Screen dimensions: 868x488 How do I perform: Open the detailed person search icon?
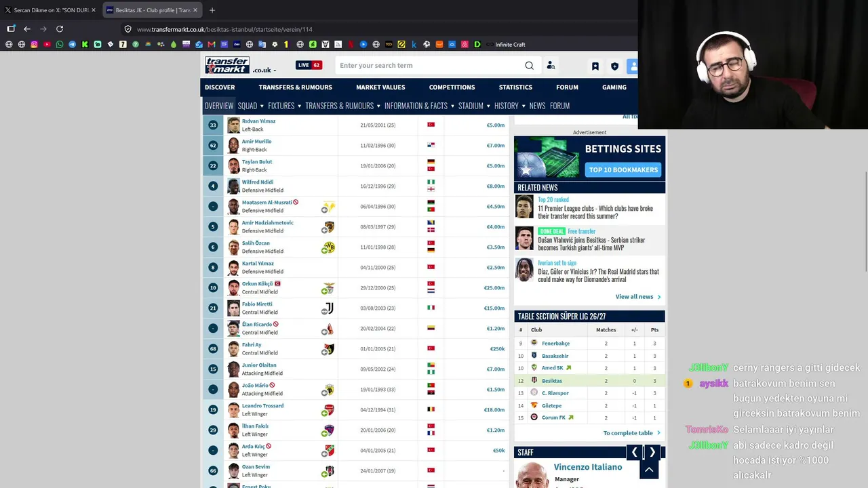click(551, 66)
